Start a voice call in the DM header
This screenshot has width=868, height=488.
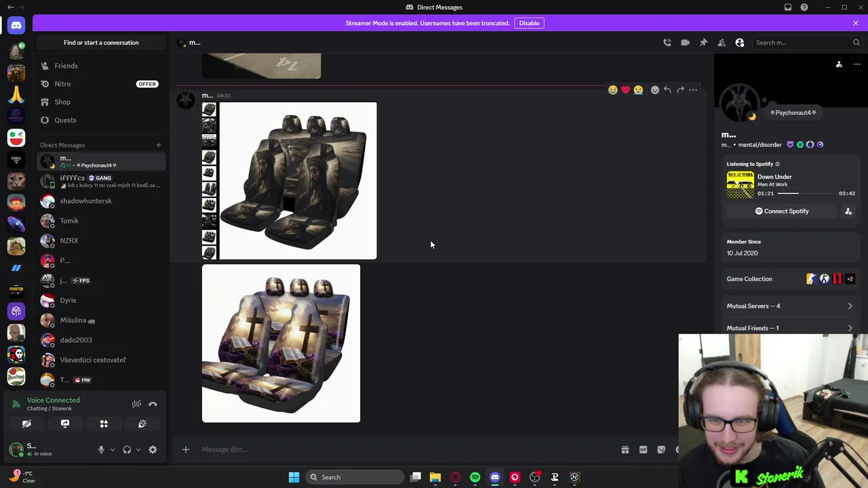[x=667, y=43]
